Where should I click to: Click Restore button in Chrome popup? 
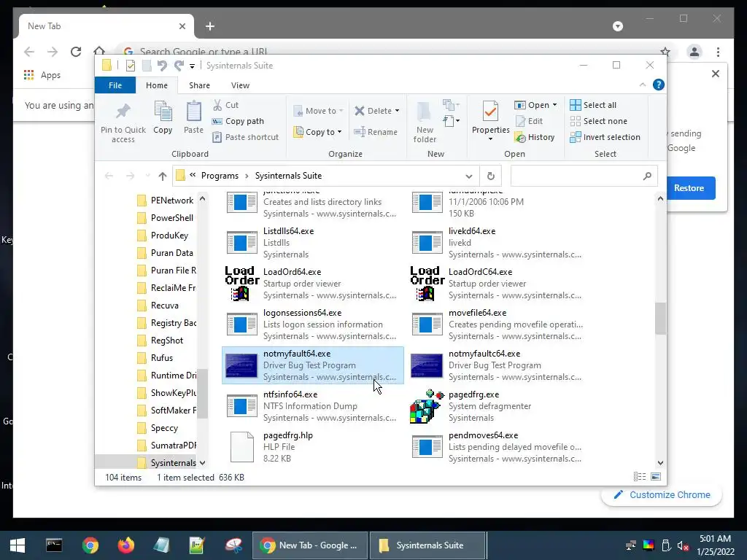point(689,188)
